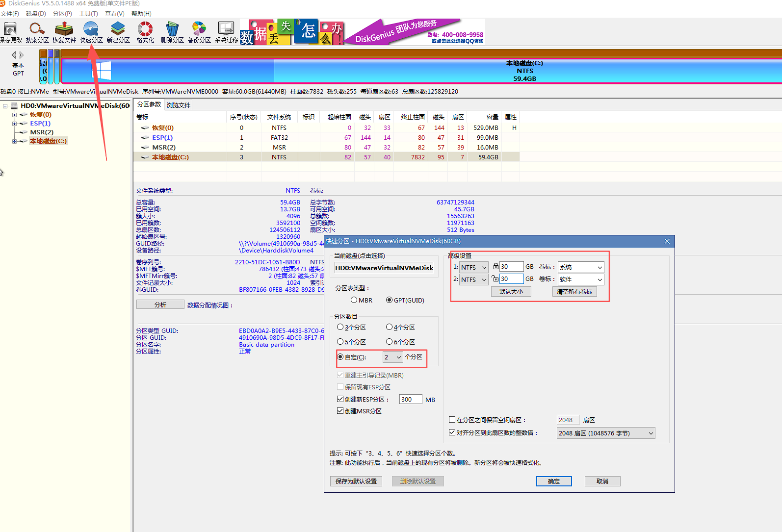Uncheck the 创建MSR分区 checkbox

click(x=340, y=411)
